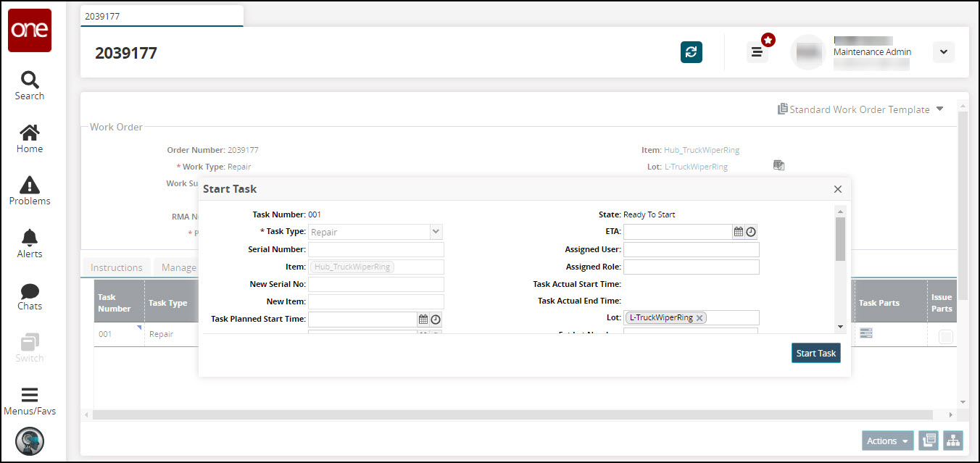Click the green refresh icon

point(691,52)
